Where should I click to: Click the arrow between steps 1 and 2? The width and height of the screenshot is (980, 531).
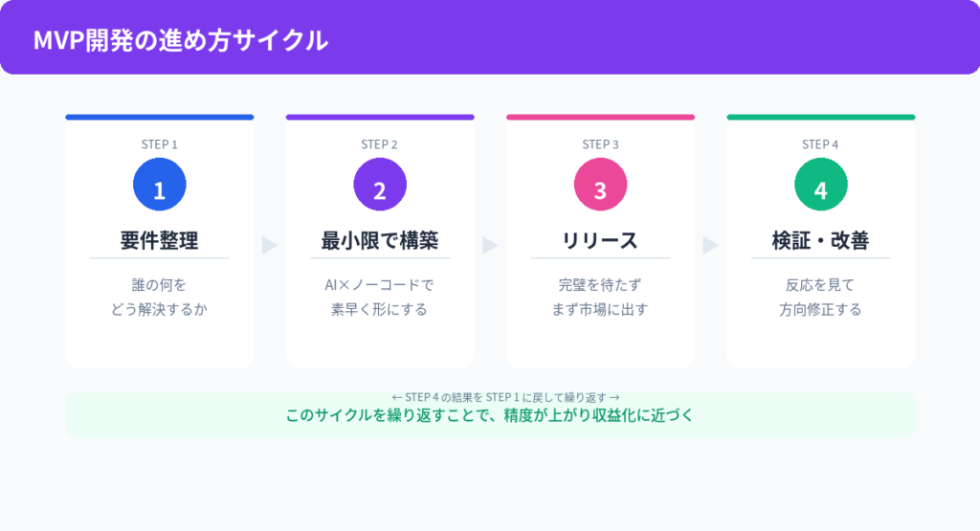270,245
